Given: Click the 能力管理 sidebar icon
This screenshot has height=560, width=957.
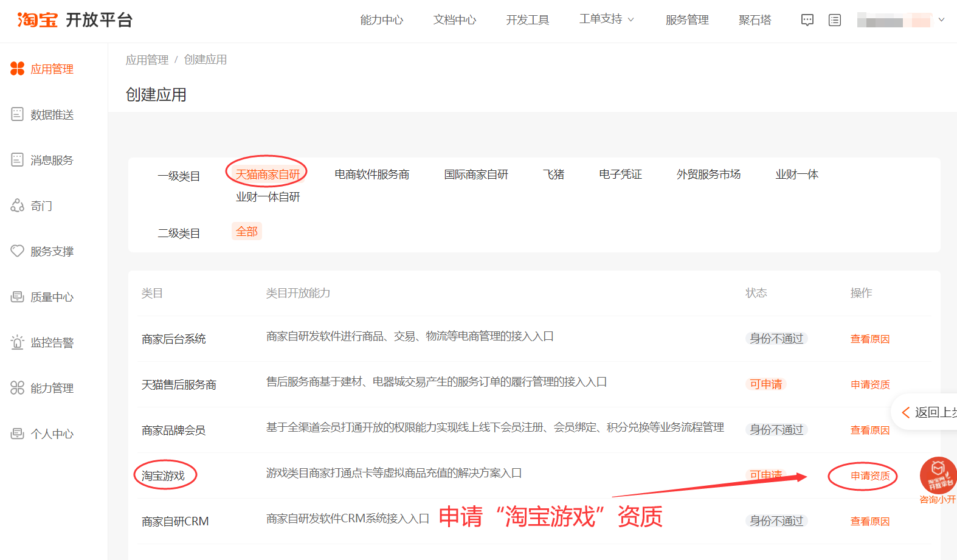Looking at the screenshot, I should click(18, 388).
